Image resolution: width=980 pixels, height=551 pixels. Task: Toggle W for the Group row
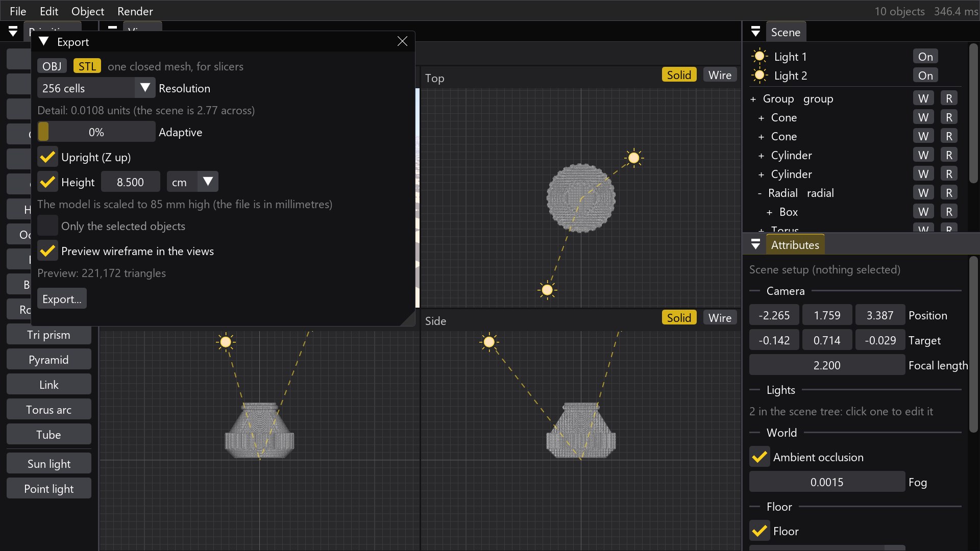click(923, 98)
